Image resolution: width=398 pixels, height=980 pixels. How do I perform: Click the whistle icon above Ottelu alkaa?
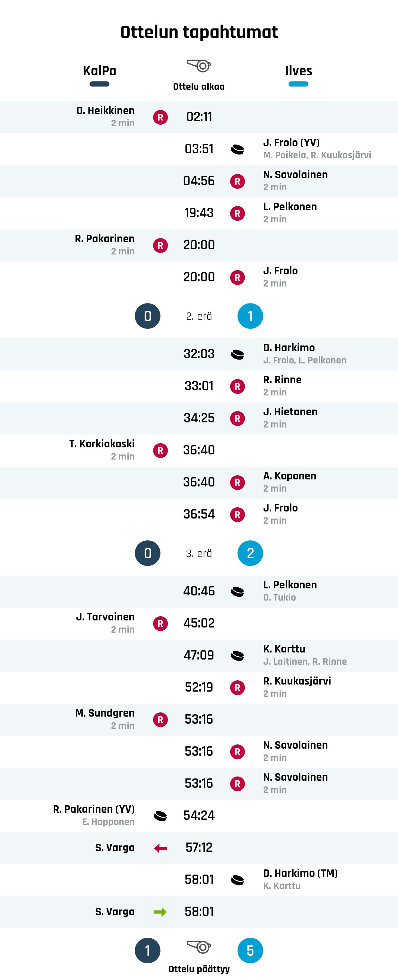(x=199, y=66)
